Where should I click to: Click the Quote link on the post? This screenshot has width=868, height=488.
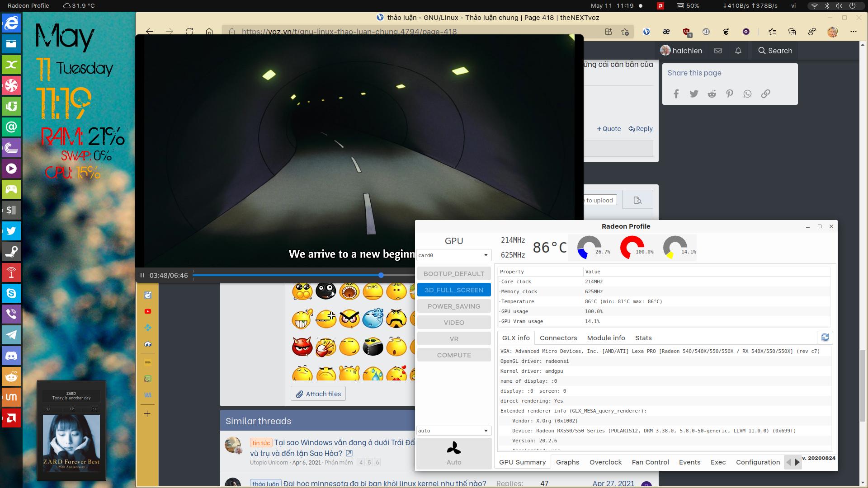609,129
